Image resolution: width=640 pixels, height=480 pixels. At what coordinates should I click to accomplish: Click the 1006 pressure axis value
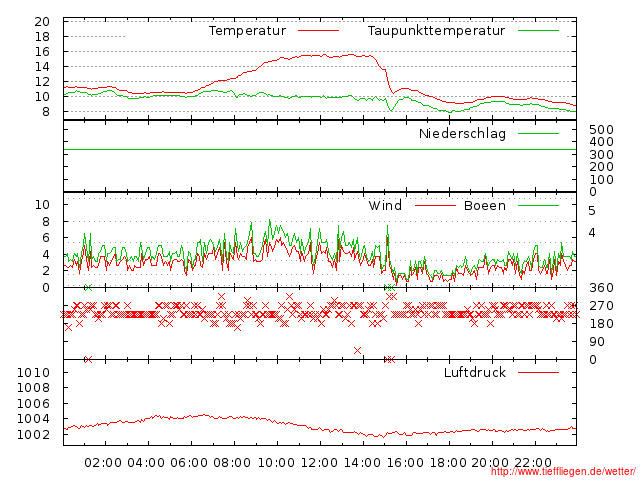[x=33, y=404]
